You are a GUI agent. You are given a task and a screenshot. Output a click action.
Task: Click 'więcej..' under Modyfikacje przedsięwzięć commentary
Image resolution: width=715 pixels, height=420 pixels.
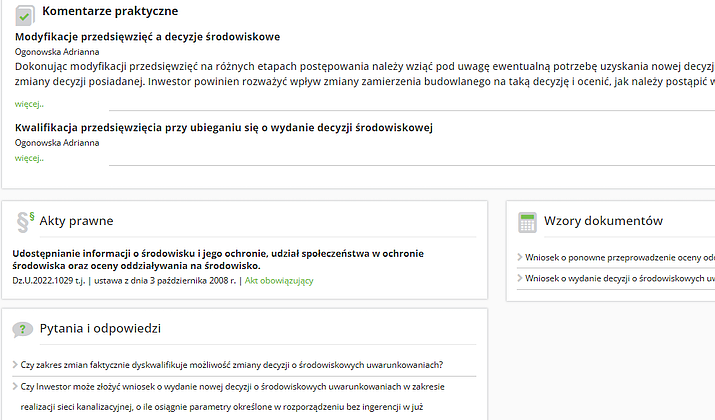pyautogui.click(x=29, y=103)
